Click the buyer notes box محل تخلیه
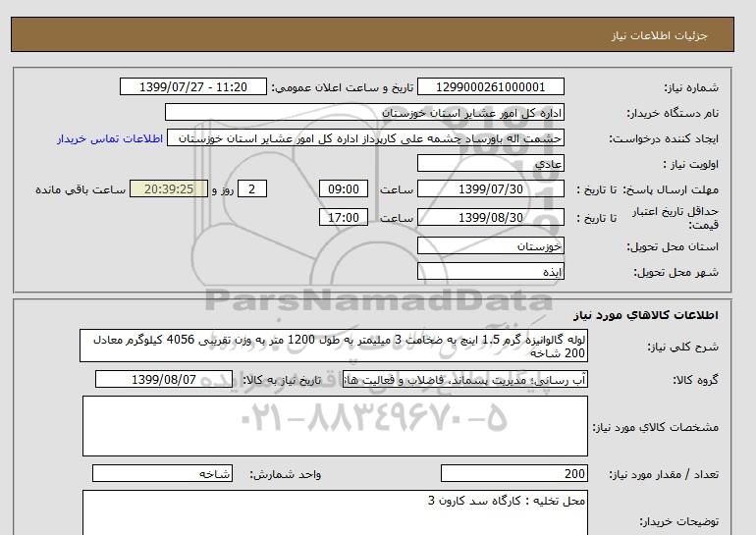756x535 pixels. coord(335,512)
